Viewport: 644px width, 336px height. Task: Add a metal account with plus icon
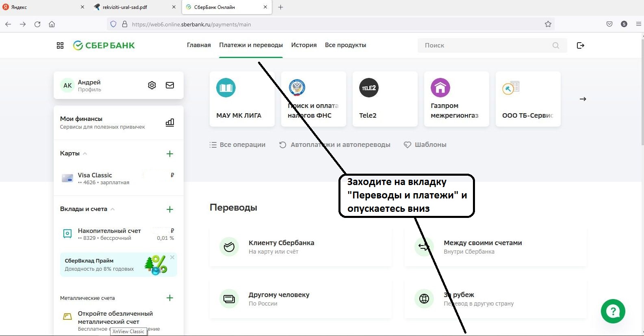tap(170, 298)
